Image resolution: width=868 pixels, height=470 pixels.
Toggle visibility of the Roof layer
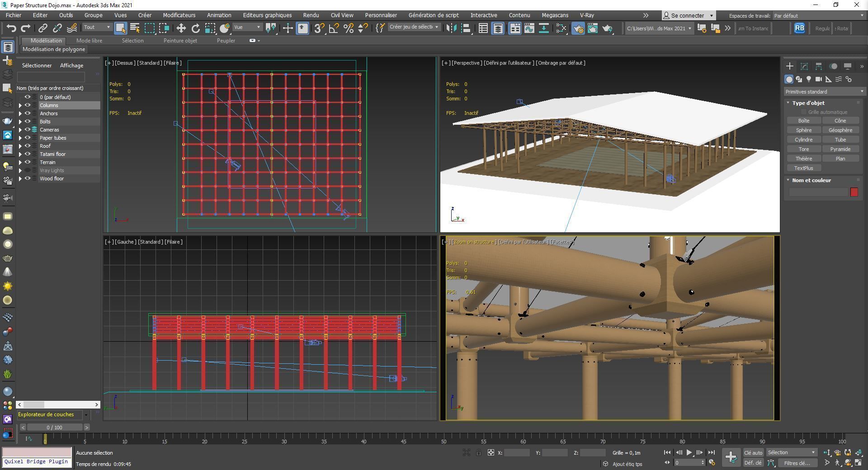point(28,146)
